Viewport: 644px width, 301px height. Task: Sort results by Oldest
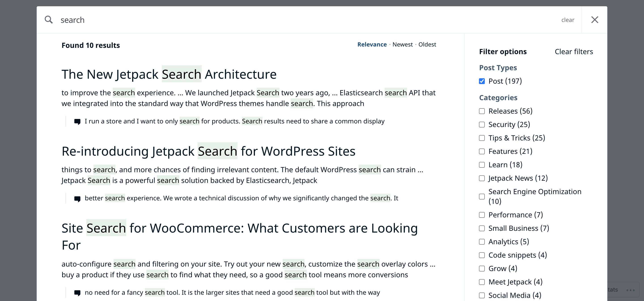point(427,45)
